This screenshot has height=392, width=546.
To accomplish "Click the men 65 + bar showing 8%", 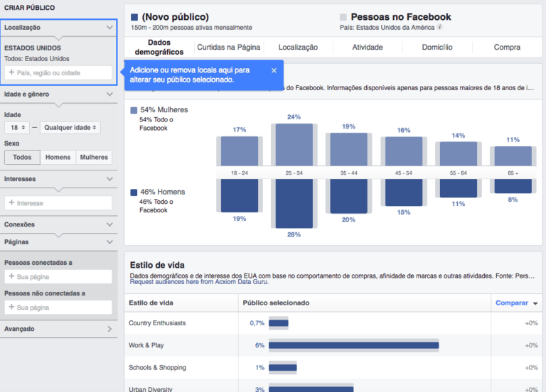I will tap(513, 186).
